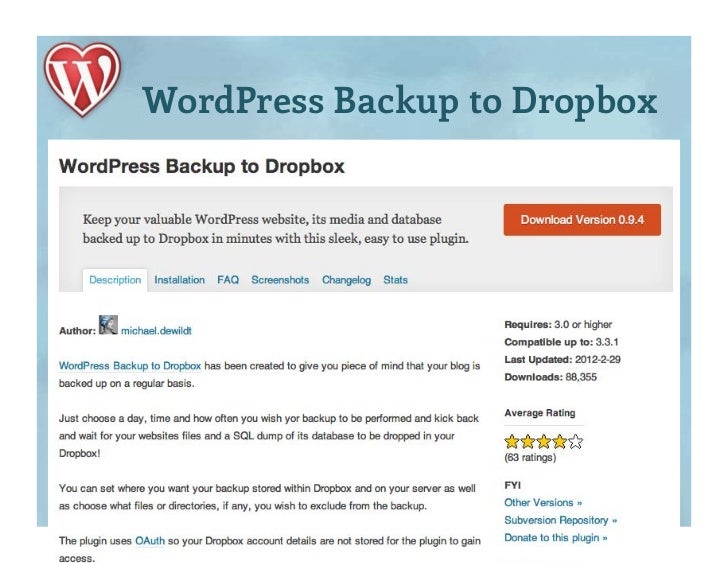
Task: Download Version 0.9.4 of the plugin
Action: [x=582, y=220]
